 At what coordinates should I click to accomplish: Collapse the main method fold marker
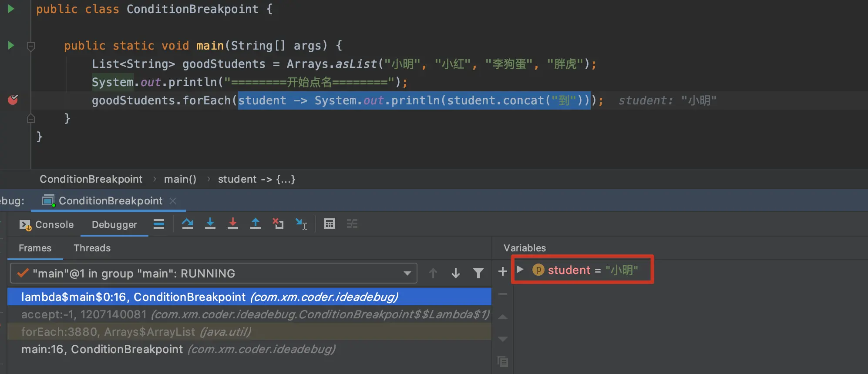[31, 46]
